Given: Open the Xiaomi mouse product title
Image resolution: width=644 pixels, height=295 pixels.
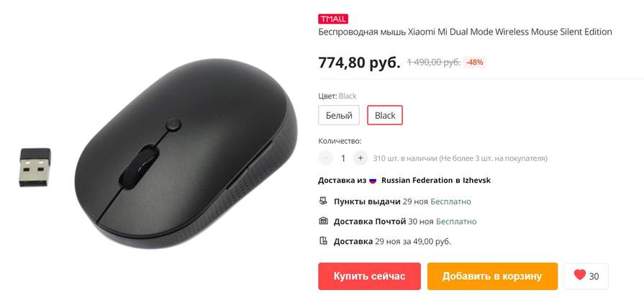Looking at the screenshot, I should click(x=465, y=32).
